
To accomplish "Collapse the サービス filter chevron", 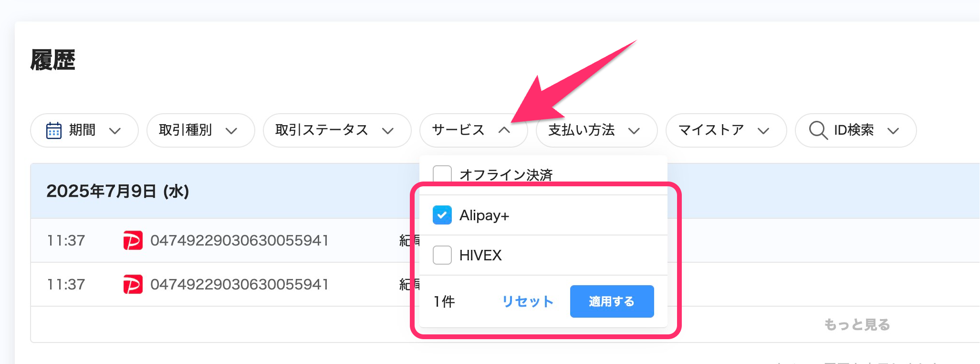I will pos(504,130).
